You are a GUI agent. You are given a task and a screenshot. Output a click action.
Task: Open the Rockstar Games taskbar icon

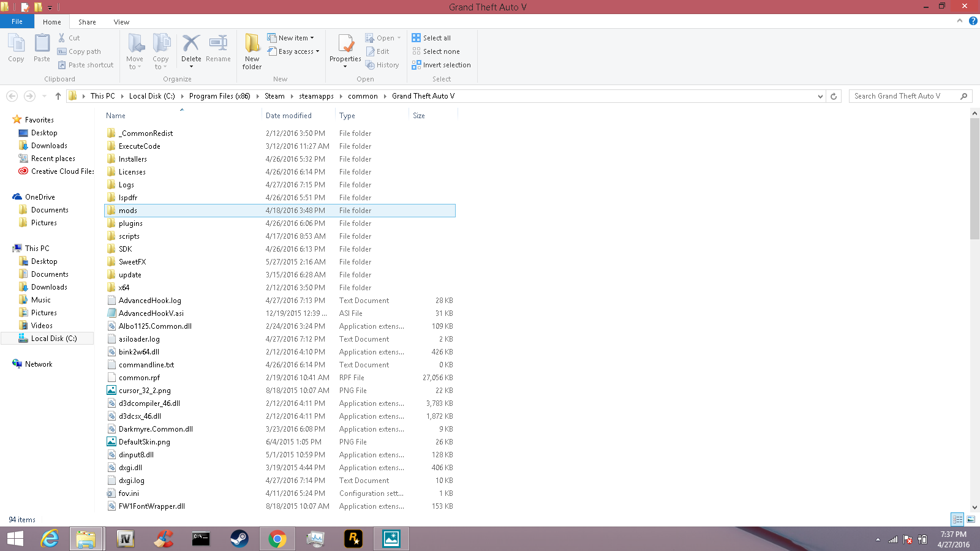pos(353,539)
